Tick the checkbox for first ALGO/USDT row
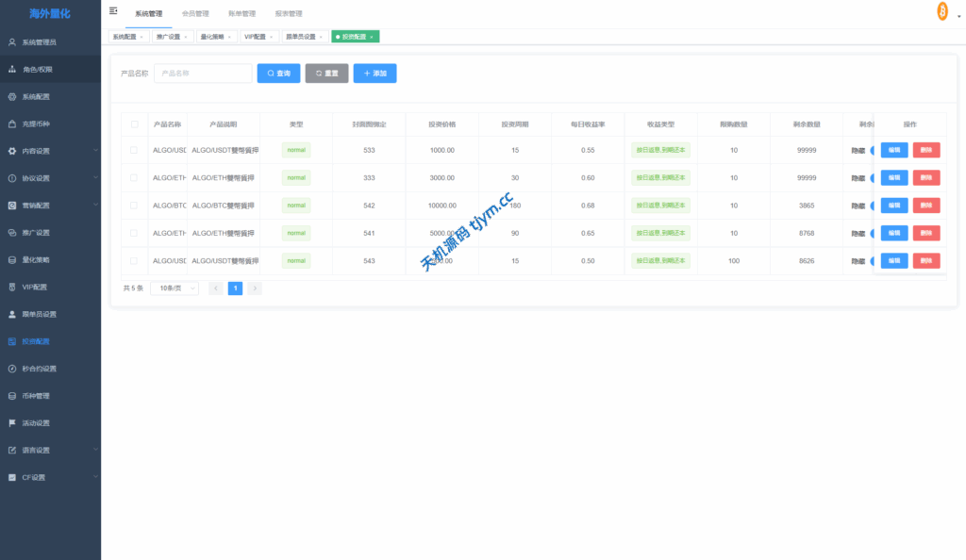This screenshot has height=560, width=966. [134, 150]
